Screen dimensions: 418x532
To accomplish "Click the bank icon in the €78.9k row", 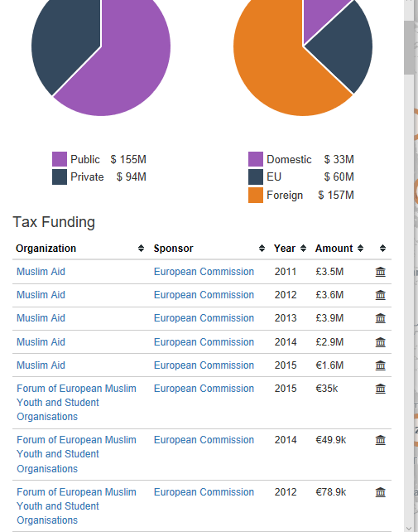I will pyautogui.click(x=381, y=492).
